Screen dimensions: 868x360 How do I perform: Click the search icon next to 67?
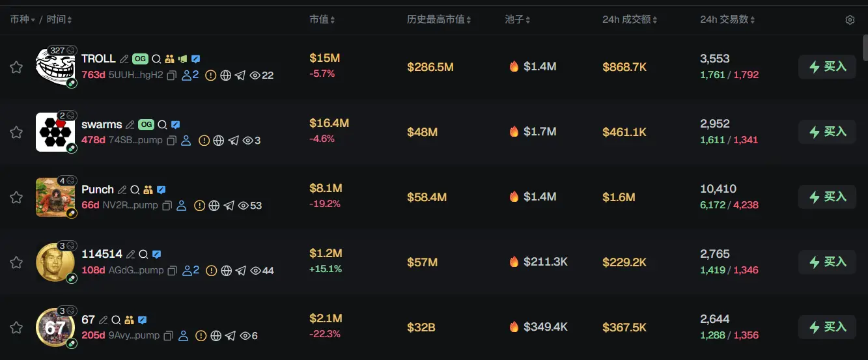(x=116, y=320)
